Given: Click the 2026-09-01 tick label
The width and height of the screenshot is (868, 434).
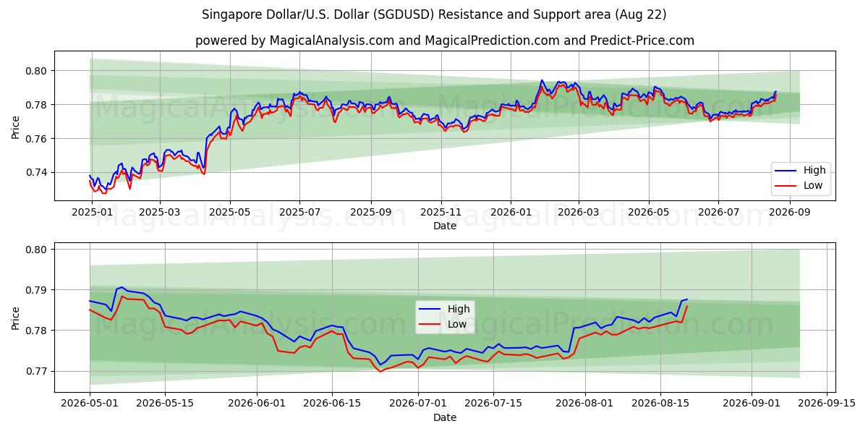Looking at the screenshot, I should (x=752, y=404).
